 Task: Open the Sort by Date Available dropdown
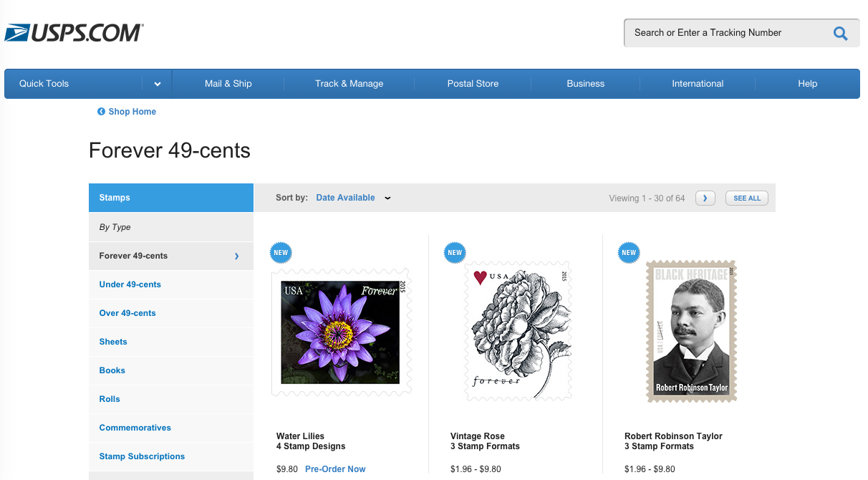click(x=353, y=198)
